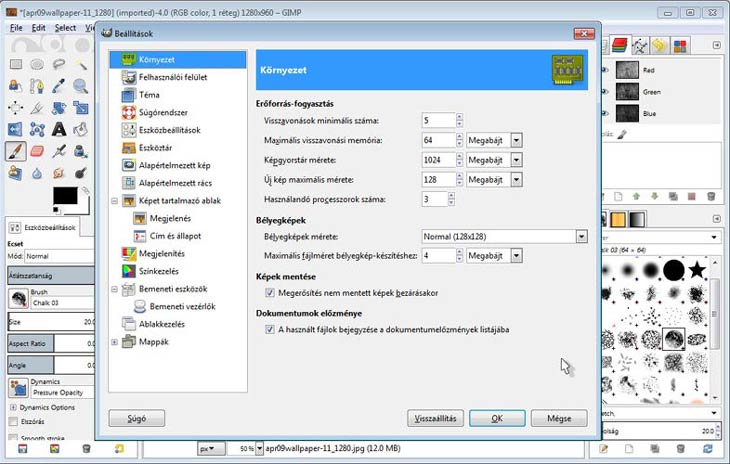
Task: Click the Visszavonások minimális száma input field
Action: coord(438,120)
